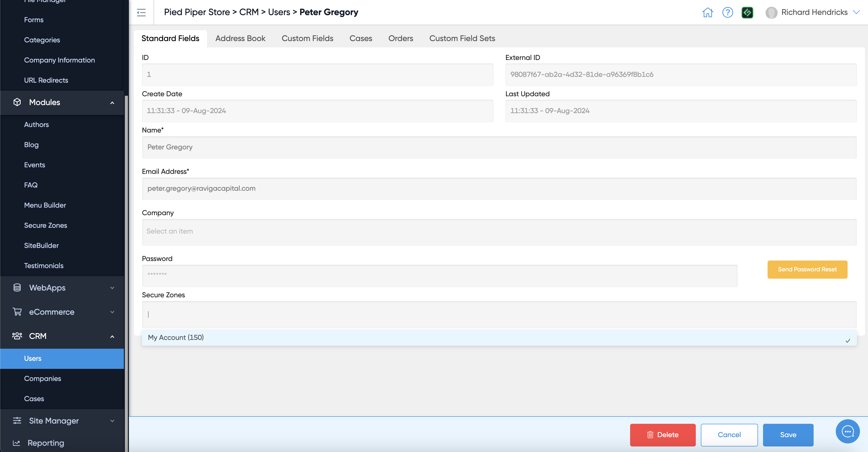
Task: Switch to the Address Book tab
Action: click(x=240, y=39)
